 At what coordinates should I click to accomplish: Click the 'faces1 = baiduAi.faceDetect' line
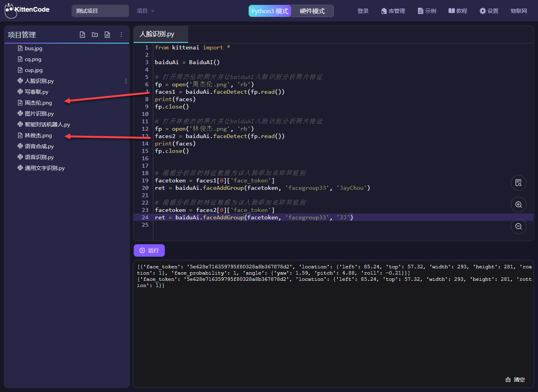pyautogui.click(x=220, y=92)
